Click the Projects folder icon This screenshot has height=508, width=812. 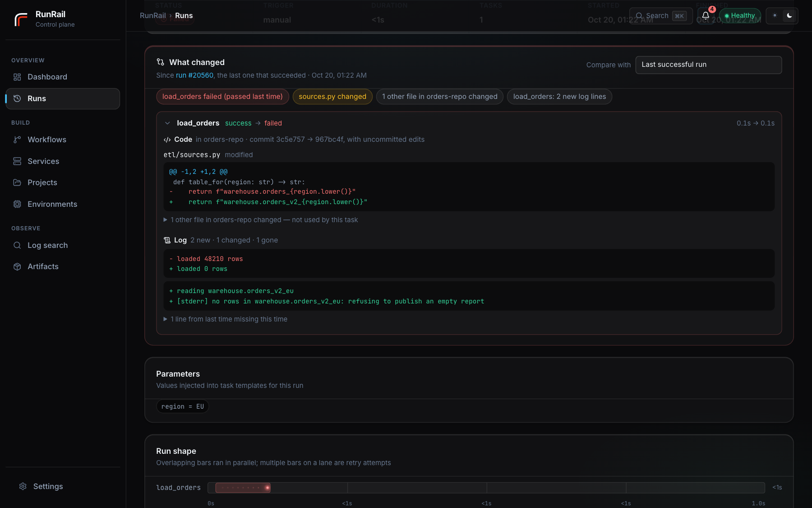17,183
